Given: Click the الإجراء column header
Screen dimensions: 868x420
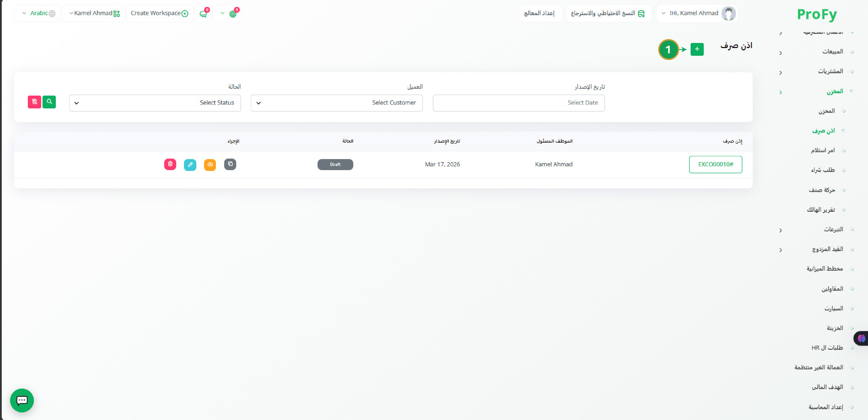Looking at the screenshot, I should [x=233, y=141].
